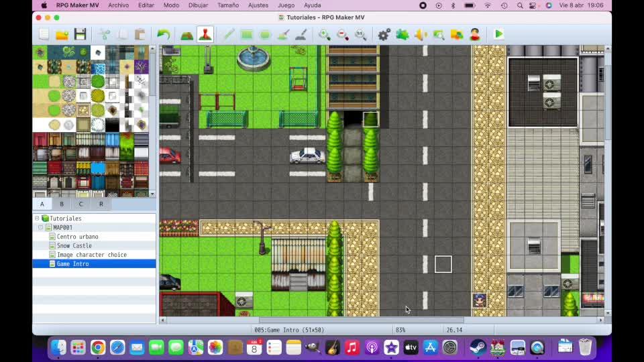This screenshot has height=362, width=644.
Task: Click the white car on the map
Action: (x=308, y=156)
